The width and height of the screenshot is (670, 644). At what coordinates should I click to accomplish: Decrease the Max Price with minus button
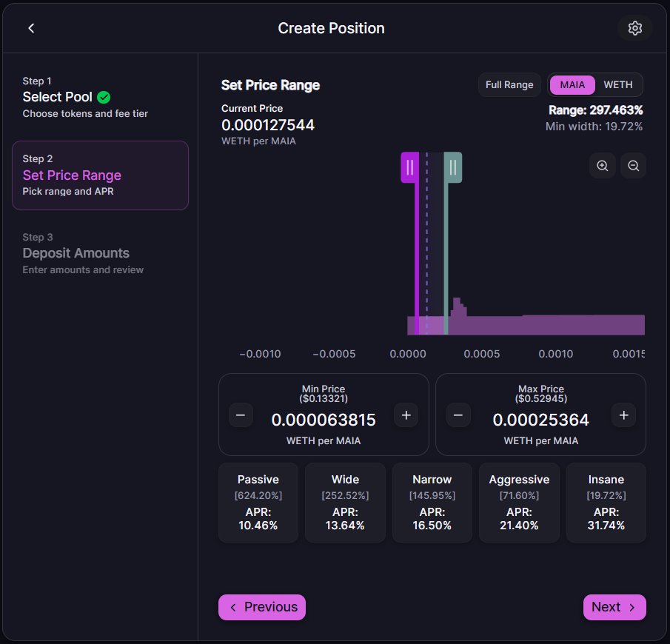click(458, 415)
